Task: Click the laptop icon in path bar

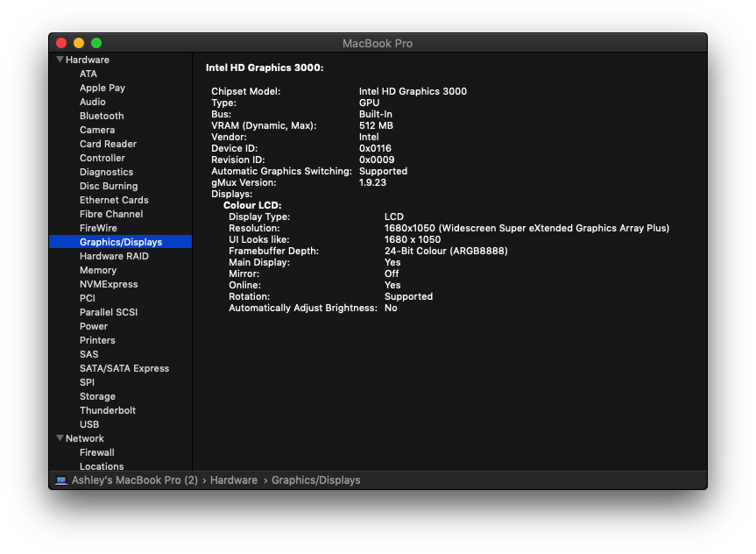Action: (x=61, y=480)
